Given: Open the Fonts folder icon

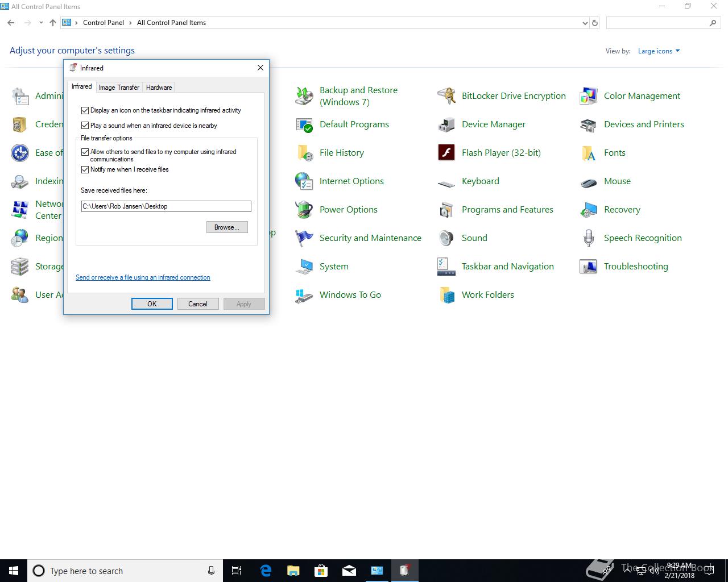Looking at the screenshot, I should point(589,153).
